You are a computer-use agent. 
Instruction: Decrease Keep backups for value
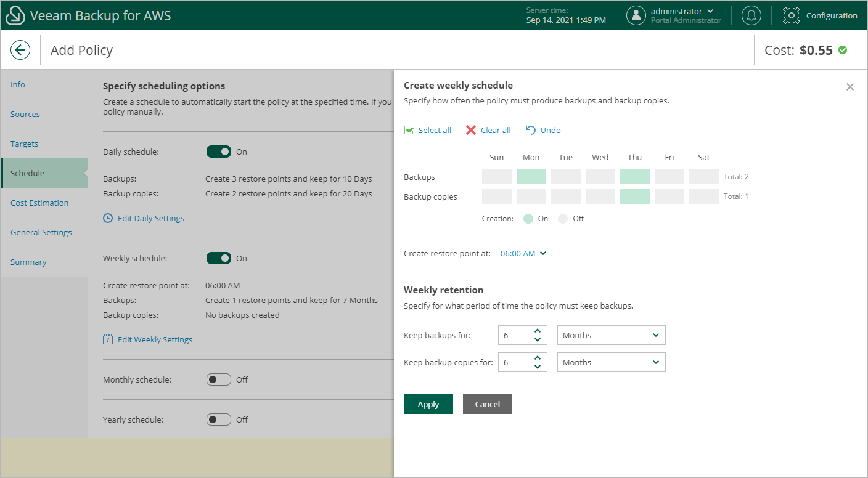[x=538, y=339]
